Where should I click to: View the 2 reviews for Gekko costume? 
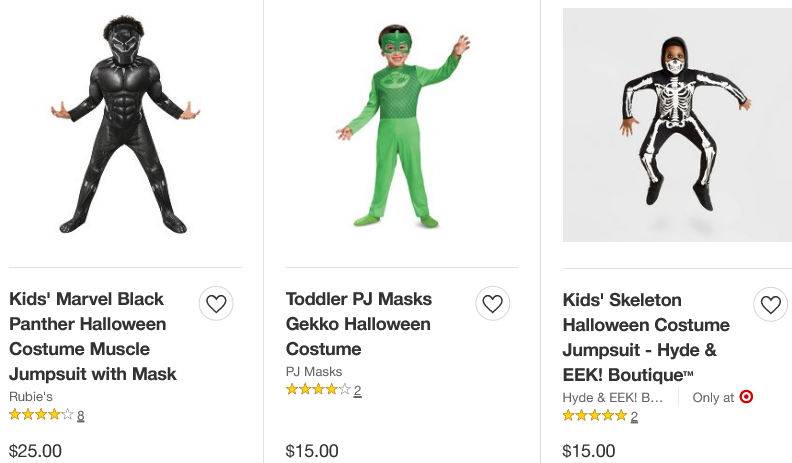click(x=357, y=390)
